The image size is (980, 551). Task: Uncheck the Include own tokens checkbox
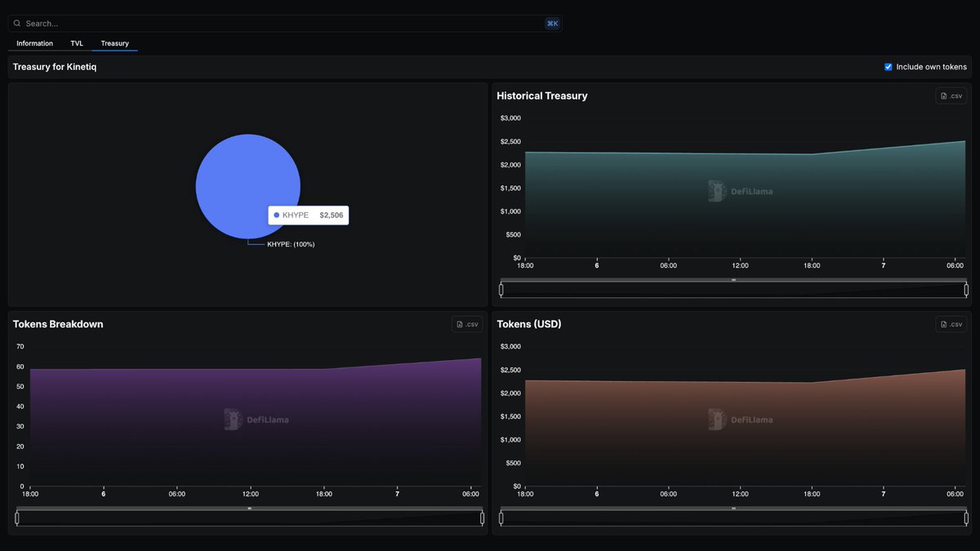click(889, 67)
